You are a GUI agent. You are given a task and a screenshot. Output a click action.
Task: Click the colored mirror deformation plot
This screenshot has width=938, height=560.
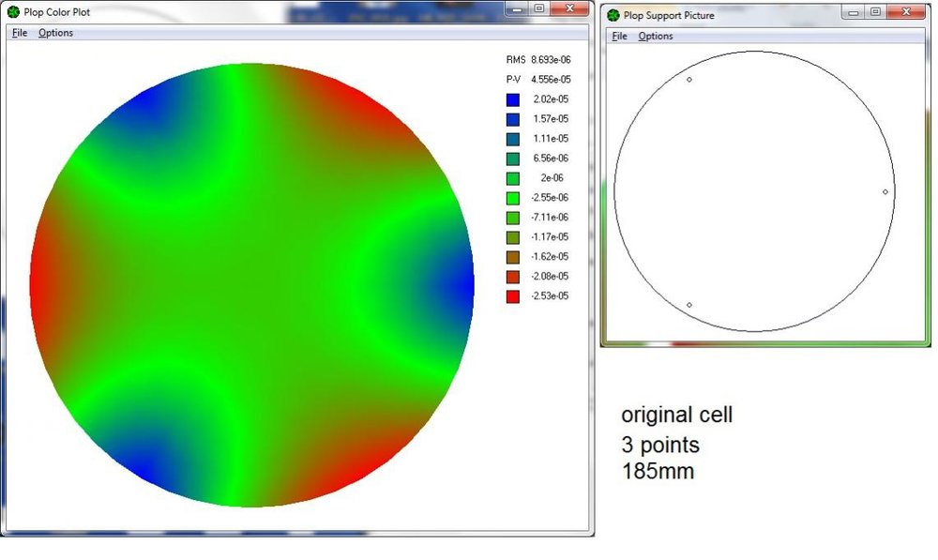coord(253,281)
